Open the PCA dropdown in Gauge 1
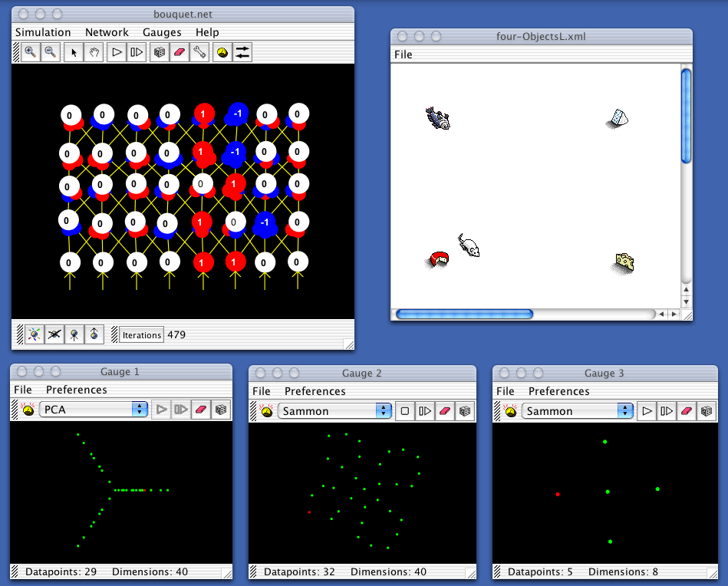This screenshot has width=728, height=586. (92, 410)
